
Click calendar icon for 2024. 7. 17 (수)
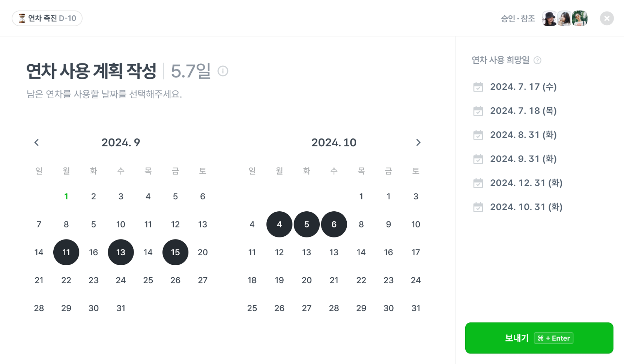point(478,87)
